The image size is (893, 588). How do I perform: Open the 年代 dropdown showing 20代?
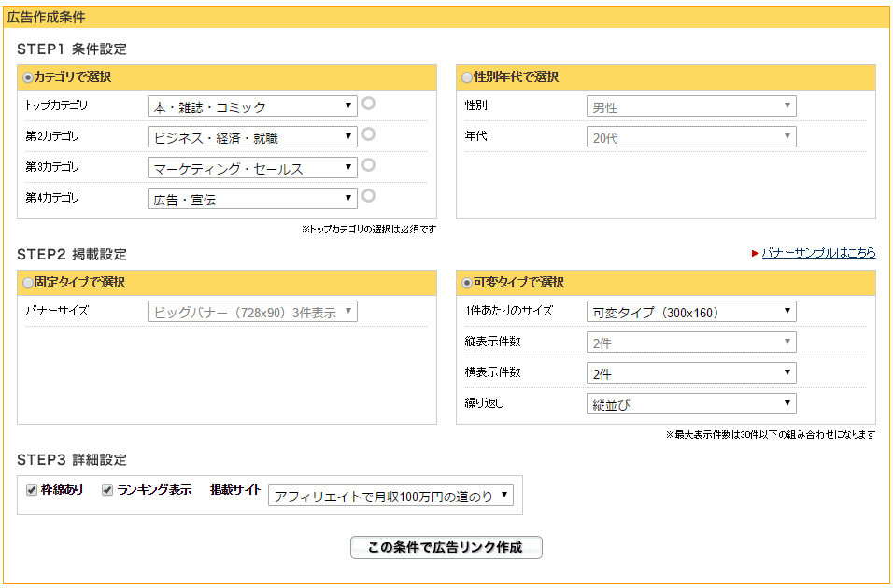click(x=691, y=137)
